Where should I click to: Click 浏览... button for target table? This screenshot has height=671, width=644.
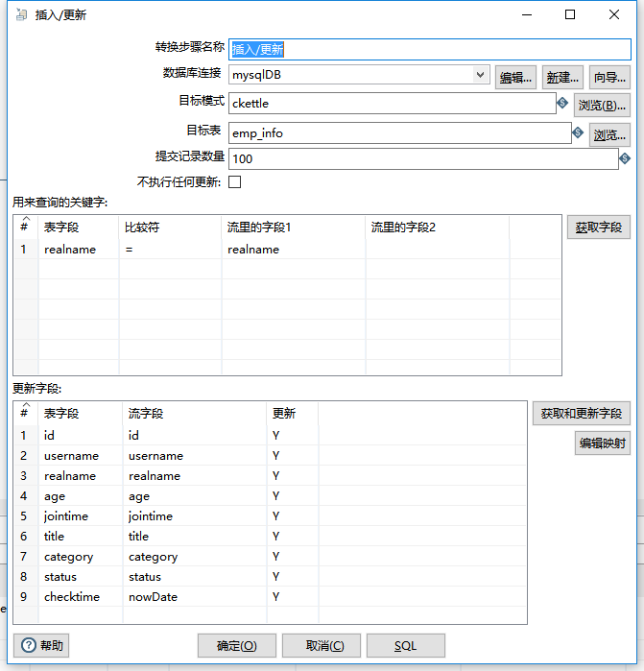609,135
